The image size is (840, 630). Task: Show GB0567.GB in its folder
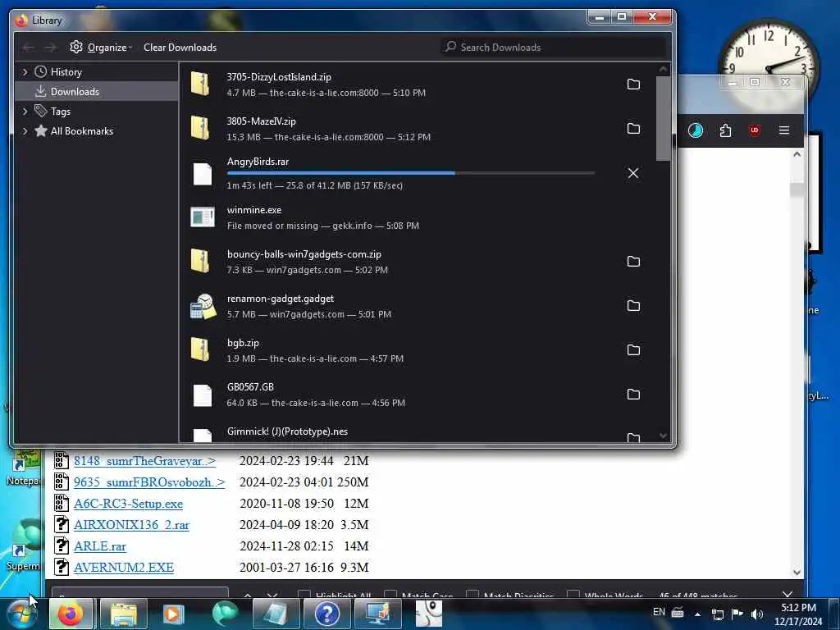[x=633, y=395]
